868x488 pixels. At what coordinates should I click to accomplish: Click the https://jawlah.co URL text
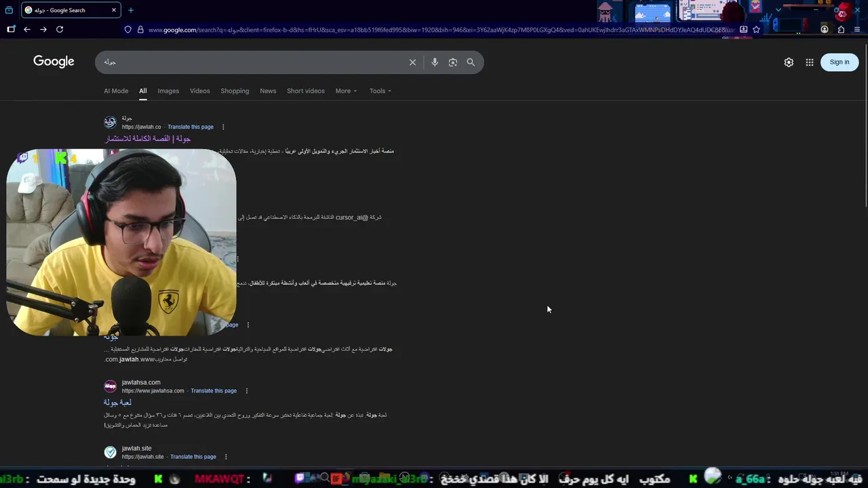pos(141,127)
